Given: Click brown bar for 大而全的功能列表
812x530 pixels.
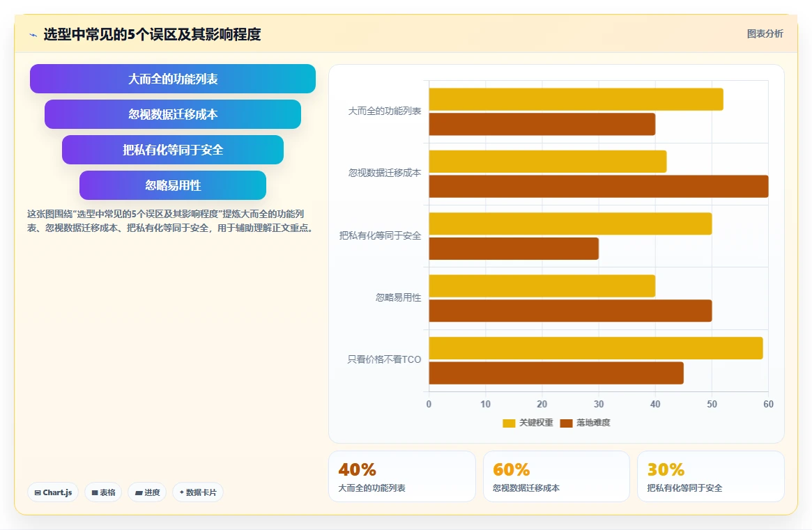Looking at the screenshot, I should pyautogui.click(x=542, y=124).
